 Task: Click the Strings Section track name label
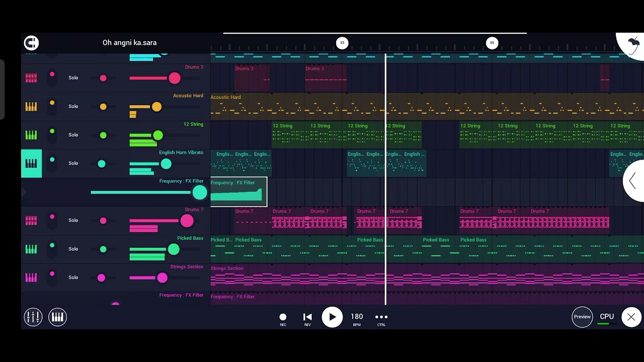187,267
